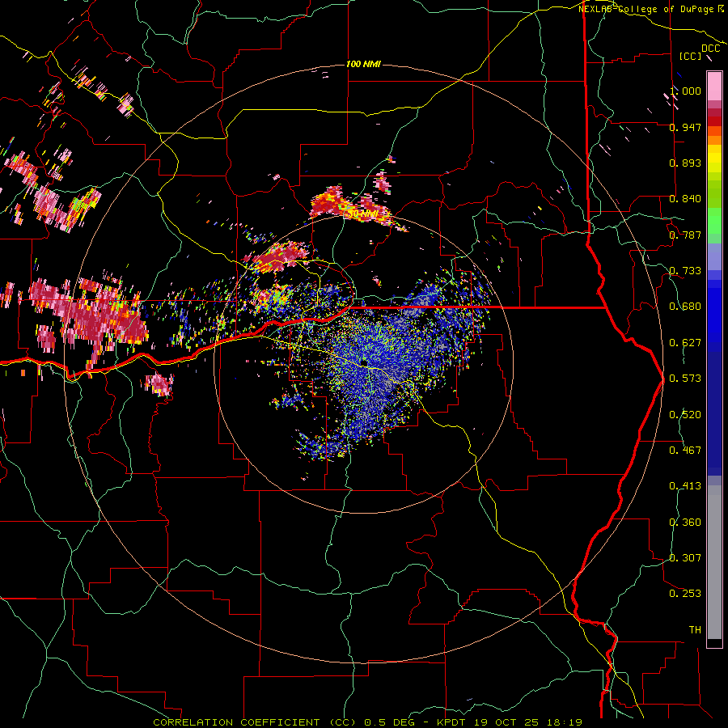Click the DCC label above the color scale

click(710, 49)
